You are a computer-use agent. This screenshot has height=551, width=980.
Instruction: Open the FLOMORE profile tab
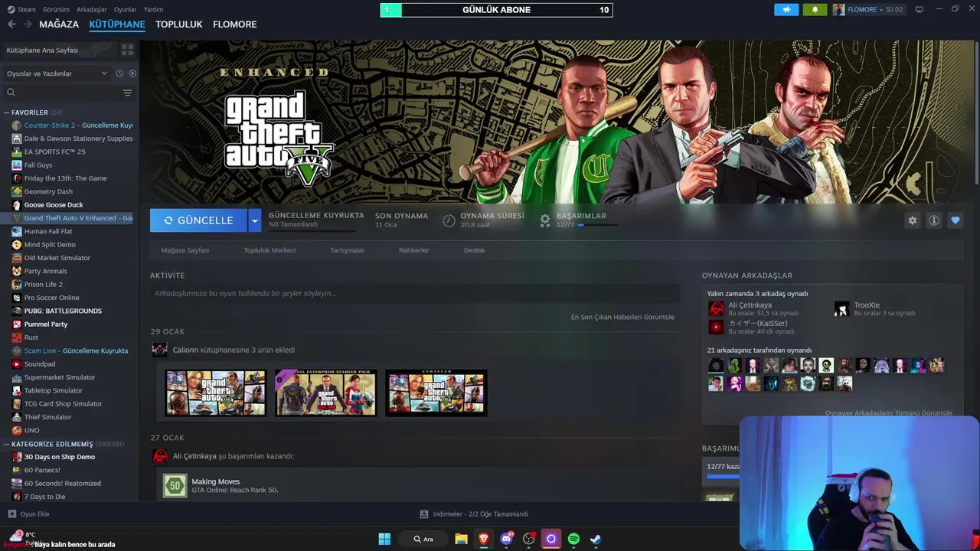click(234, 24)
